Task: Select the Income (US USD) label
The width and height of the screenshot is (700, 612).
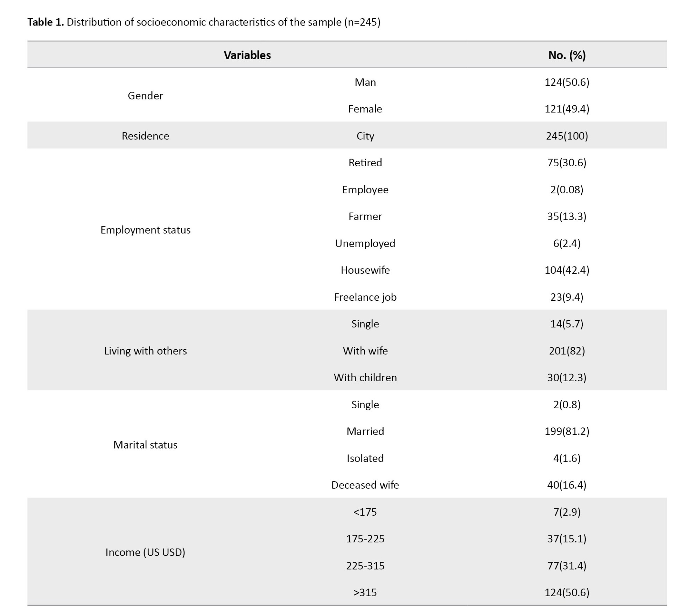Action: (x=145, y=552)
